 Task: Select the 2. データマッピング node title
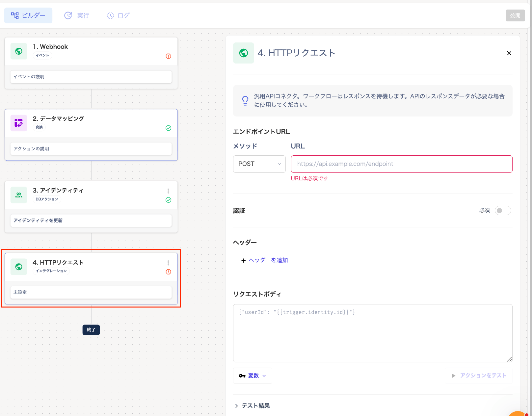pos(58,118)
